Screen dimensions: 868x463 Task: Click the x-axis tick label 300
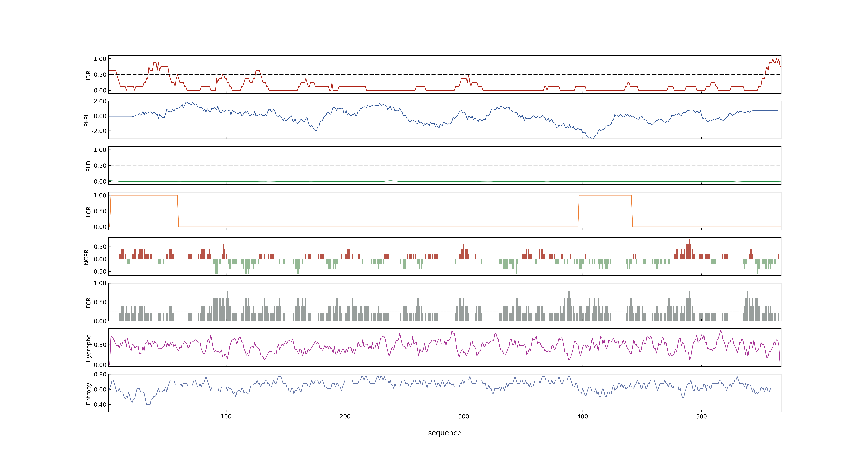click(x=464, y=416)
